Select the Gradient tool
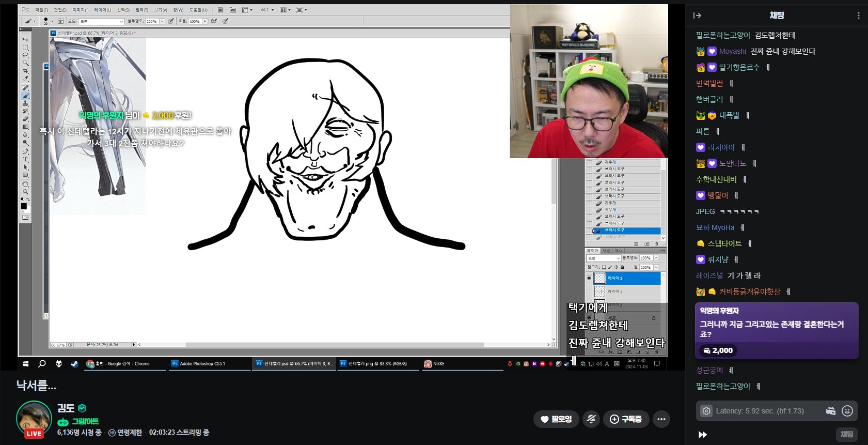The width and height of the screenshot is (868, 445). pos(25,127)
